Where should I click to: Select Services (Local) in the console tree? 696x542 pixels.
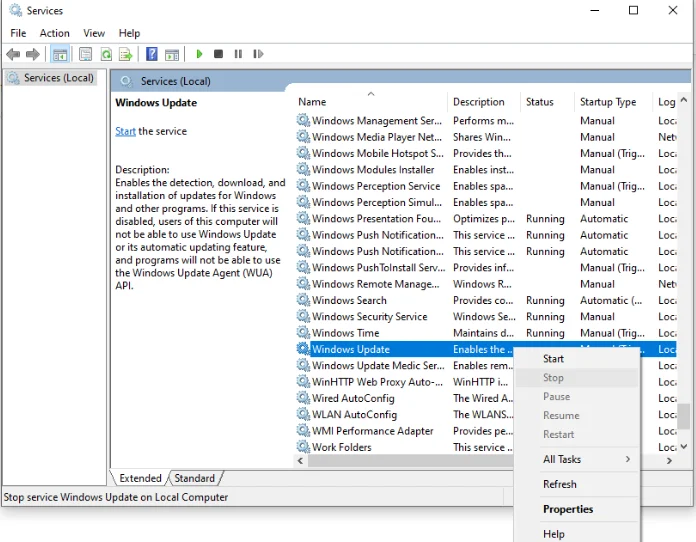tap(51, 78)
